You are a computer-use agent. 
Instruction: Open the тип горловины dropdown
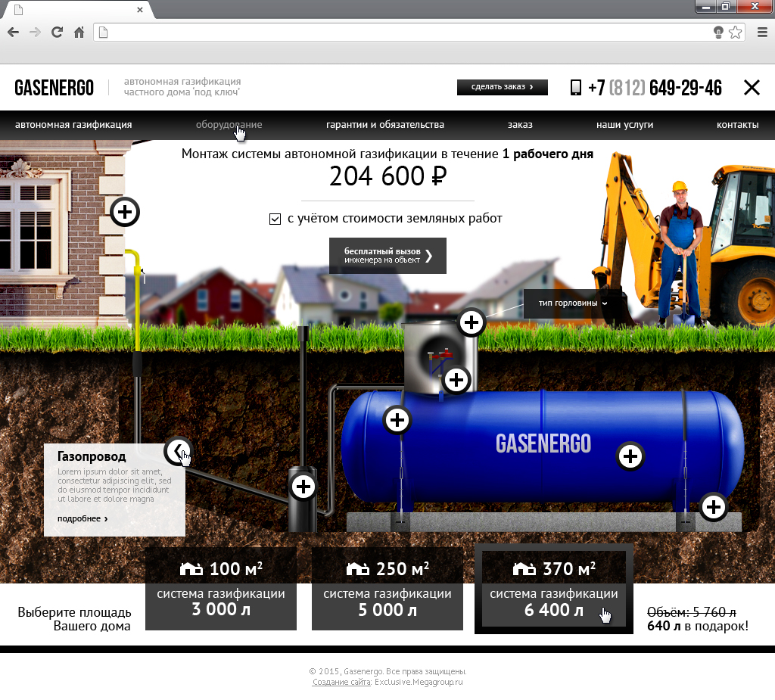click(x=573, y=303)
